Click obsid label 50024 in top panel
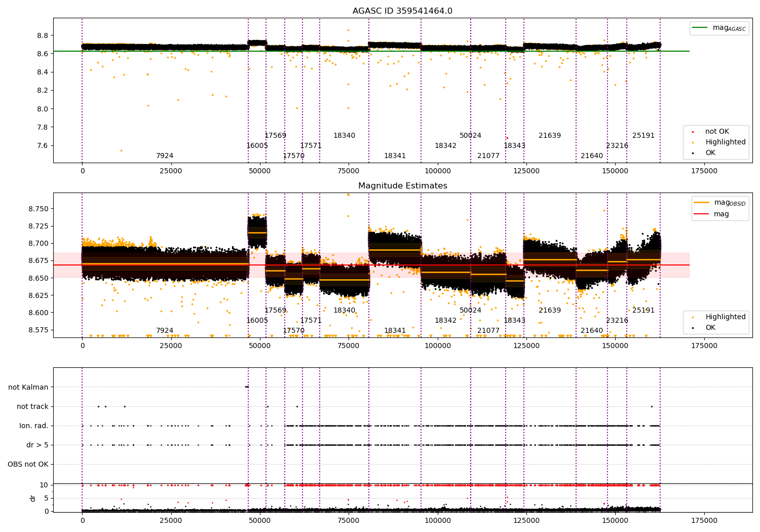Screen dimensions: 760x532 470,136
